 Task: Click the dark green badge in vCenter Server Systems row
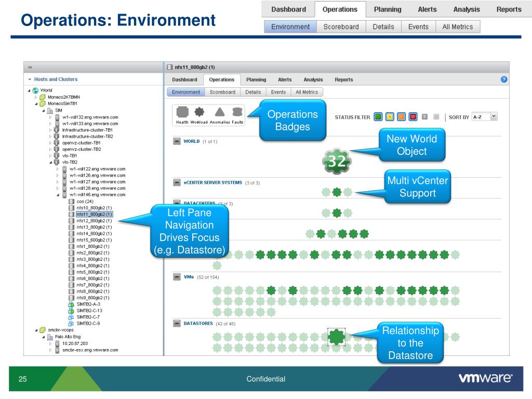337,192
